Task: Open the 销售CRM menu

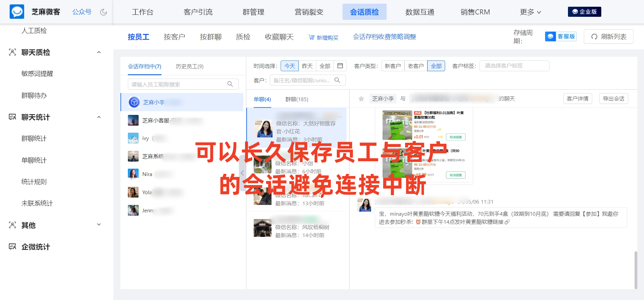Action: (475, 12)
